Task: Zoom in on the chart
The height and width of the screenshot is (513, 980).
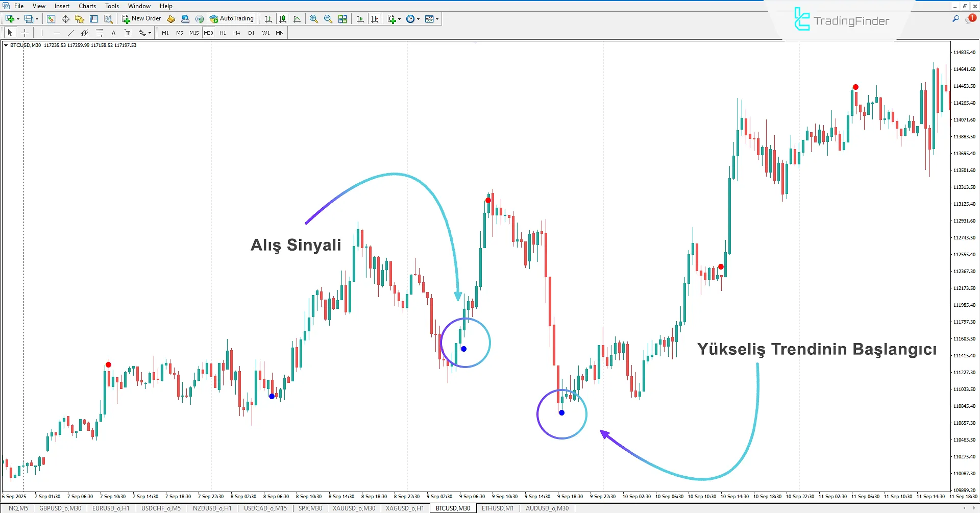Action: (x=314, y=19)
